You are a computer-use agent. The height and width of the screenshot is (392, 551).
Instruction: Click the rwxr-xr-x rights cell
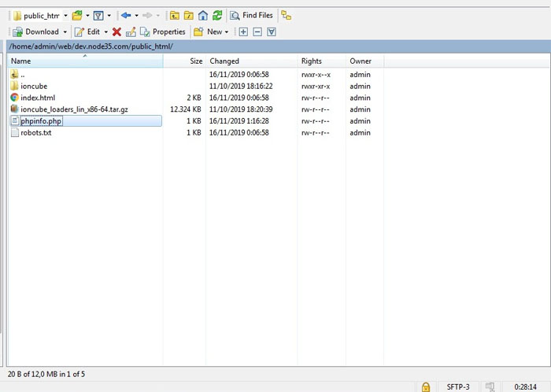point(316,87)
